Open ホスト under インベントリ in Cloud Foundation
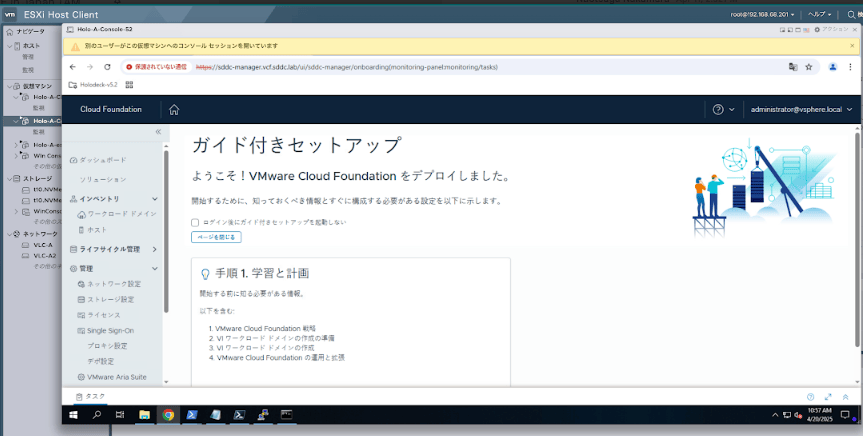Viewport: 863px width, 436px height. tap(92, 230)
